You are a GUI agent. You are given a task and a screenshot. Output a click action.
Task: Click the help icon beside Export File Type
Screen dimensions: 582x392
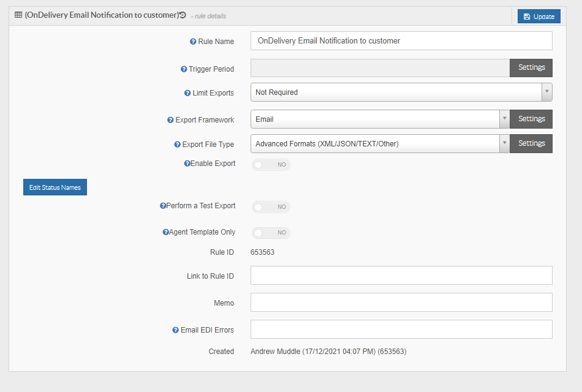(x=178, y=145)
